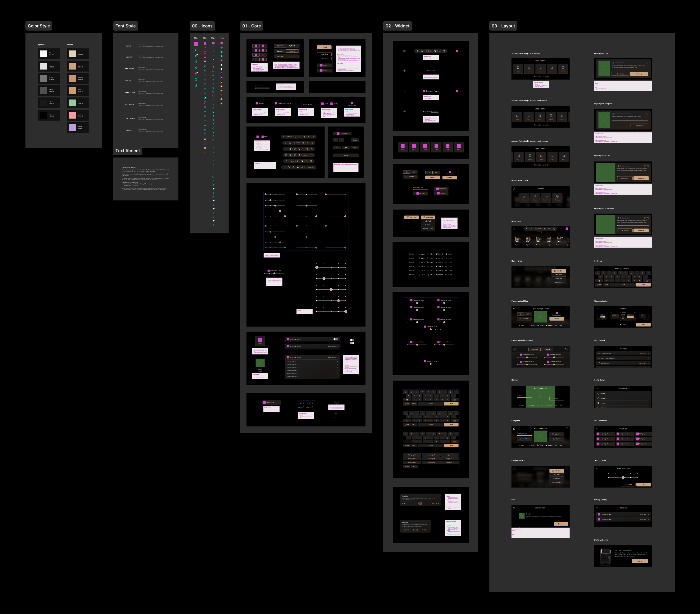Click the Water Hardness slider handle
Screen dimensions: 700x614
pos(623,478)
